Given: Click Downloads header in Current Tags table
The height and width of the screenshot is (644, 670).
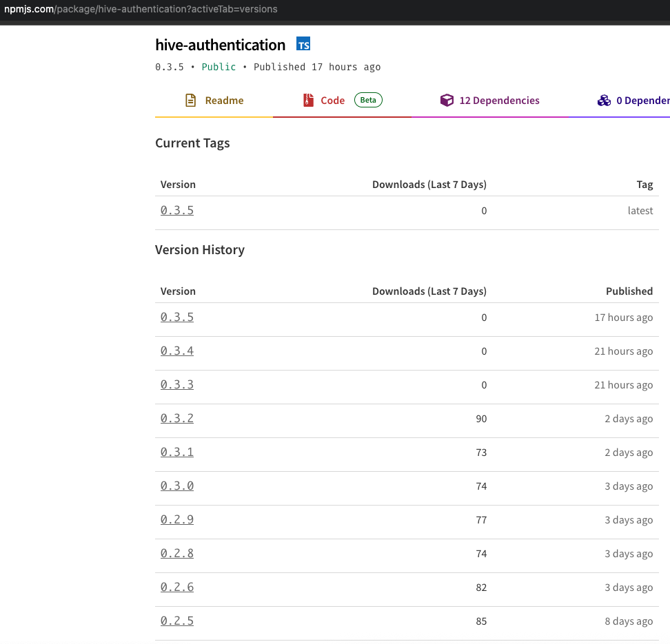Looking at the screenshot, I should tap(429, 185).
